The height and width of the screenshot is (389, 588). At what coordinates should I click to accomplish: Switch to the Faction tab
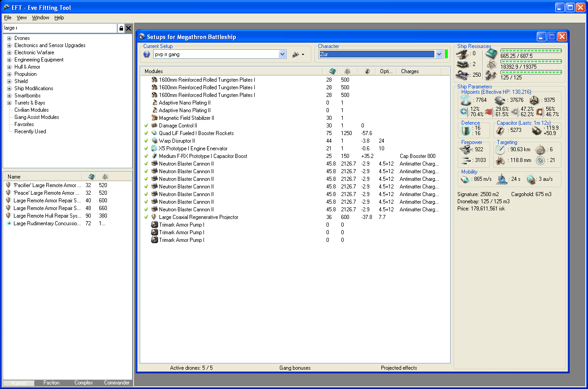tap(51, 383)
